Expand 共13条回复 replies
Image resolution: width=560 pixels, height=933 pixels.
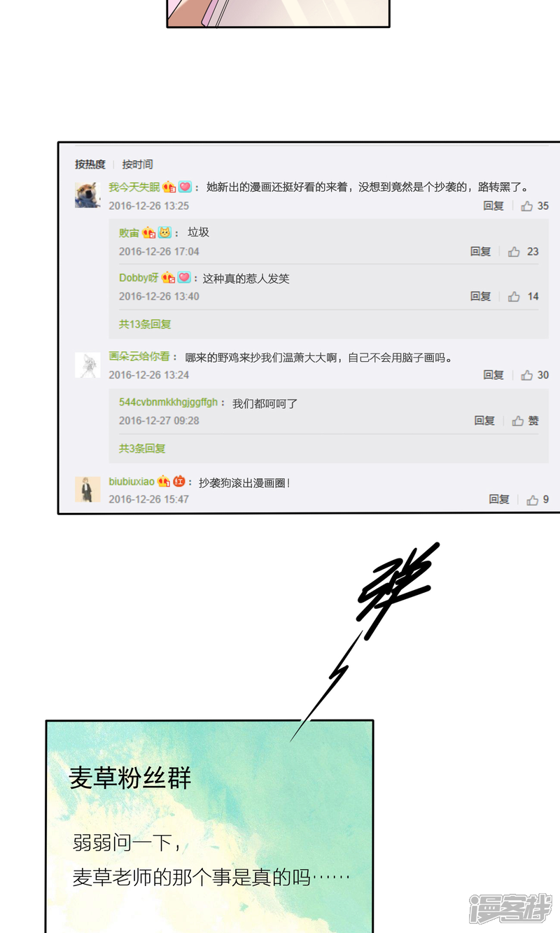coord(145,324)
